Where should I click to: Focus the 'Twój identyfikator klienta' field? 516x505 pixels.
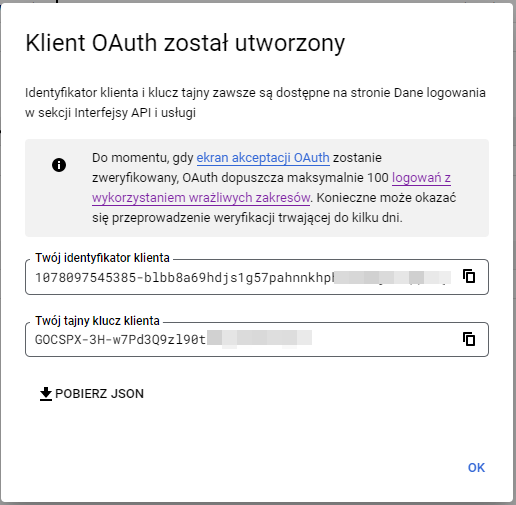pos(257,277)
